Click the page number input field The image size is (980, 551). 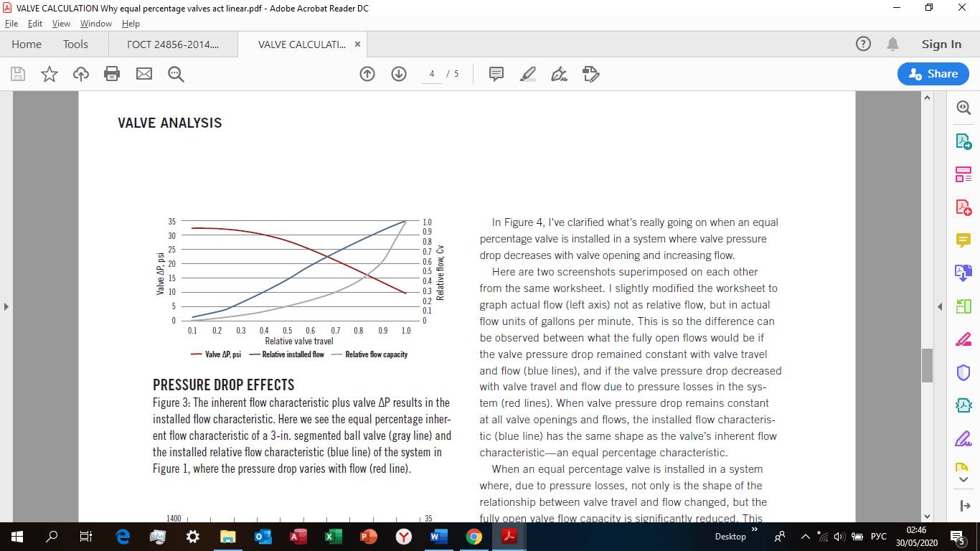pyautogui.click(x=432, y=74)
